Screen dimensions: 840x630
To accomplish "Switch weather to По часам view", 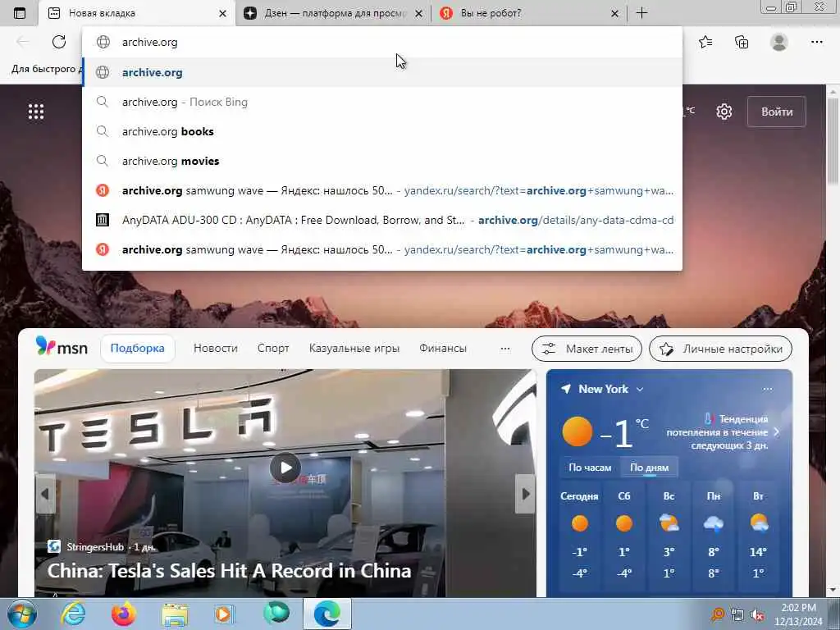I will (x=590, y=467).
